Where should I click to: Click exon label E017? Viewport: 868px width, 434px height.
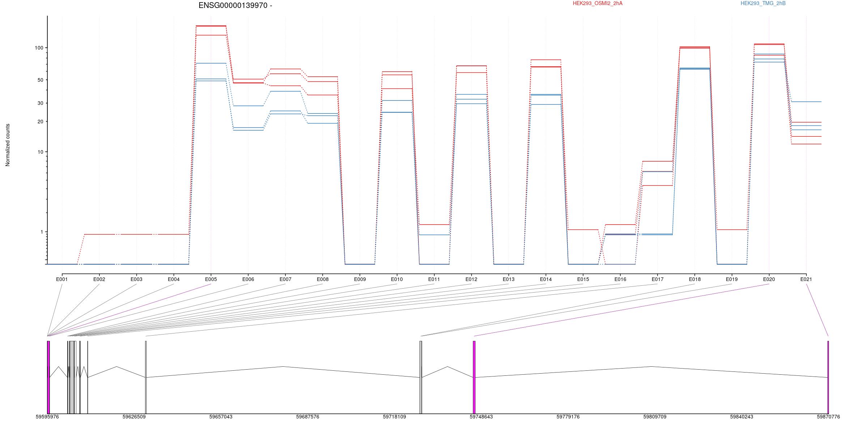[x=658, y=279]
